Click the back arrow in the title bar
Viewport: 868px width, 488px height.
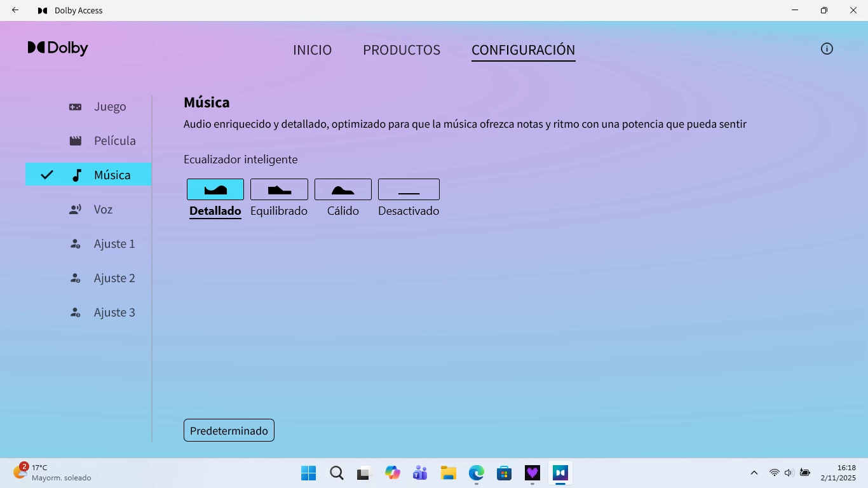point(15,10)
